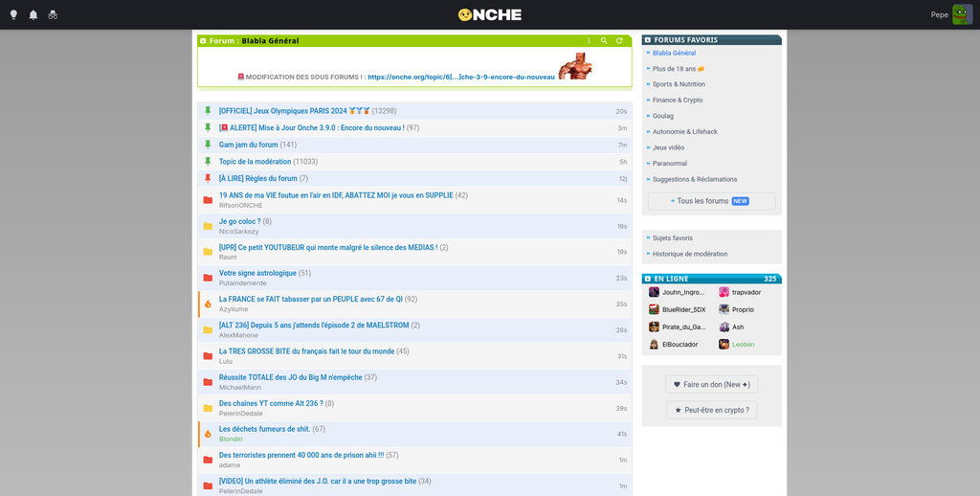Open Sujets favoris

coord(673,238)
